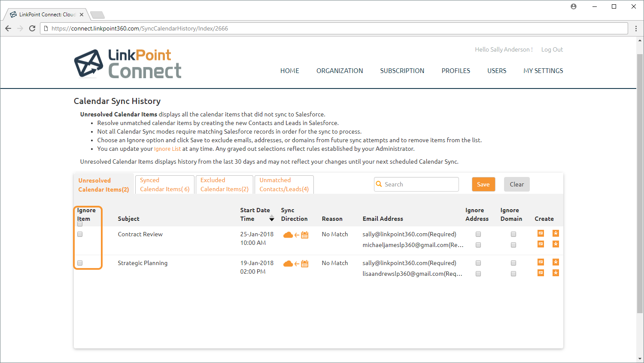Check Ignore Domain for michaeljameslp360@gmail.com
Screen dimensions: 644x363
[x=513, y=245]
